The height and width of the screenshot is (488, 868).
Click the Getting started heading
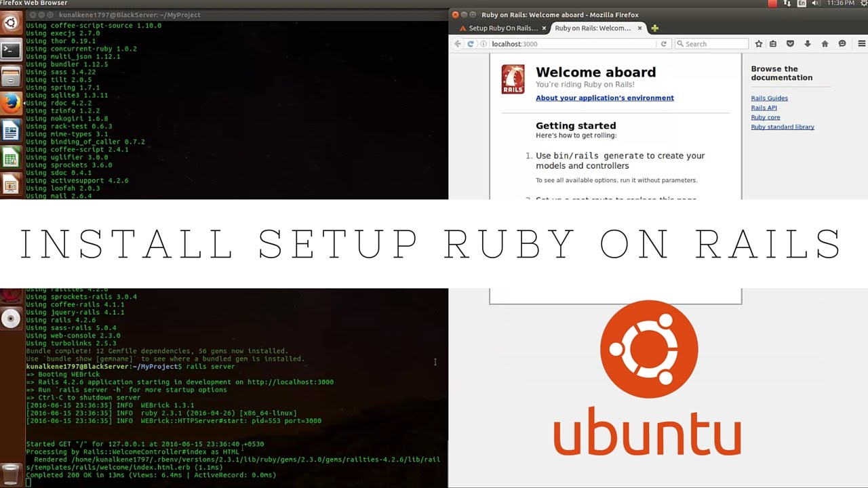tap(576, 125)
